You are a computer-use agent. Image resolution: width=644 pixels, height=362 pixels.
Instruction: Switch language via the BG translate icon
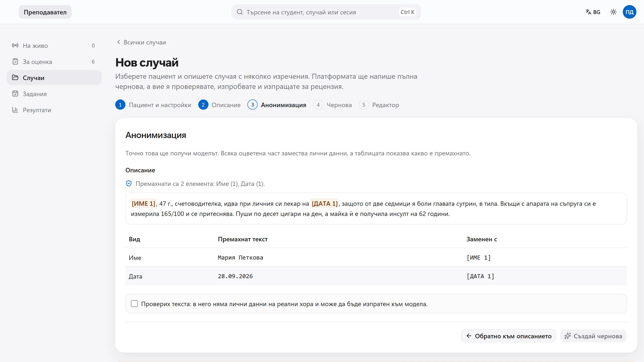593,12
